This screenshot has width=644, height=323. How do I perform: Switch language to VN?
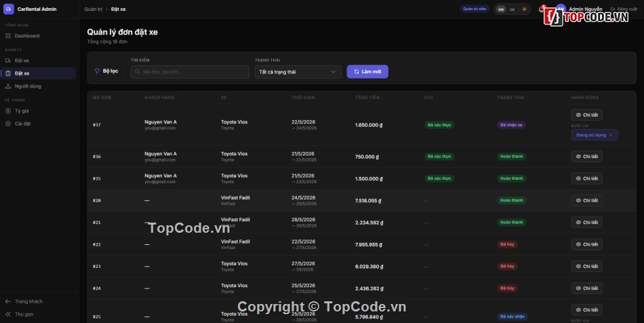coord(501,9)
